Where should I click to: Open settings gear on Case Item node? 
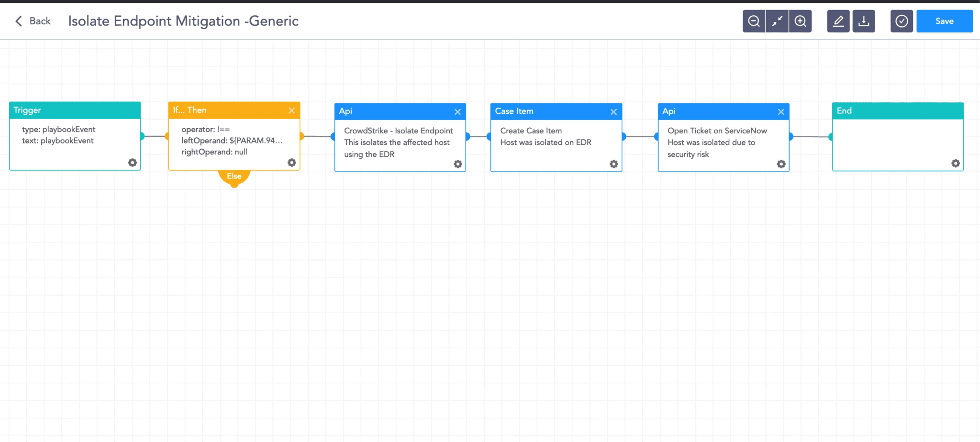coord(614,164)
